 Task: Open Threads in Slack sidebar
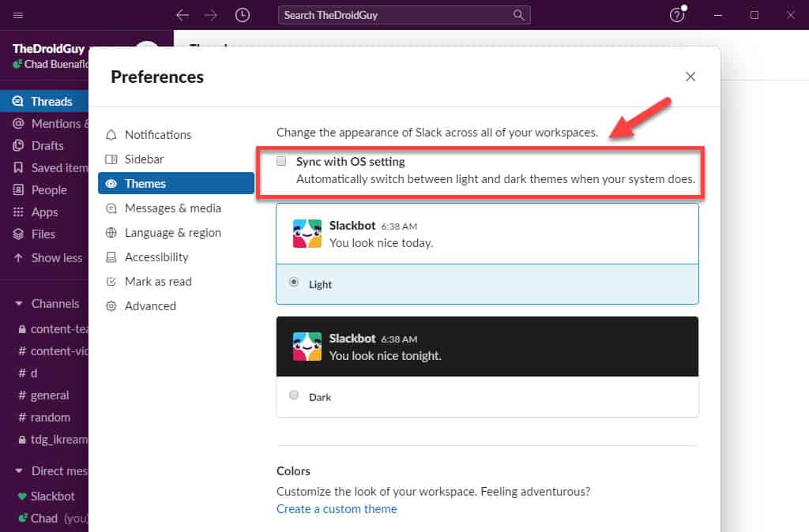44,102
